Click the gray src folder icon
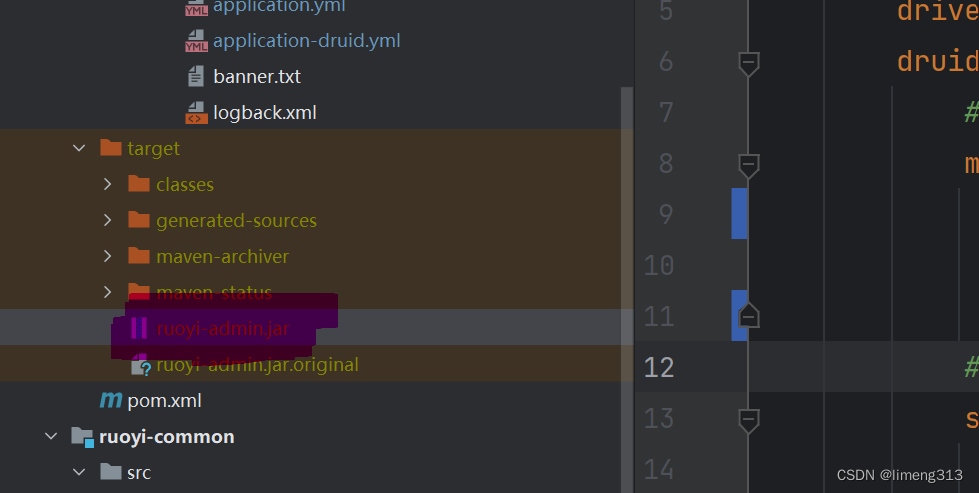This screenshot has width=979, height=493. [111, 472]
